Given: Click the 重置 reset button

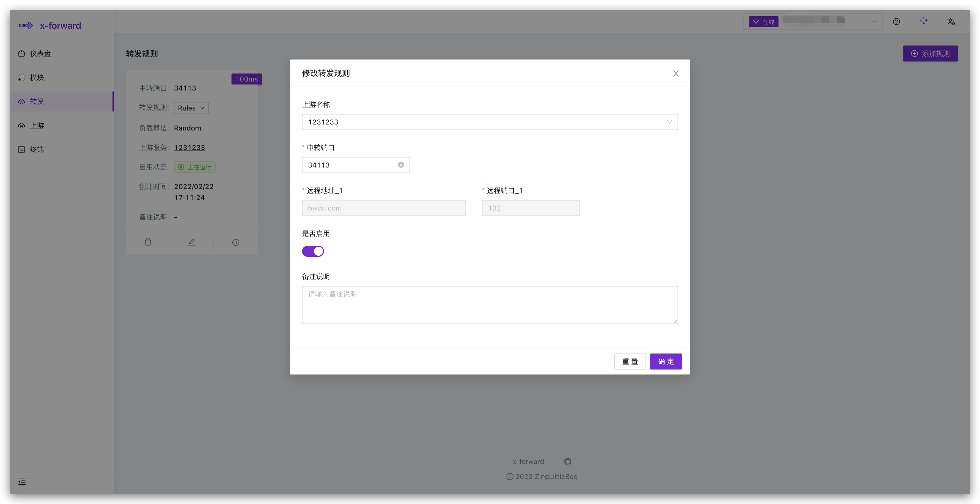Looking at the screenshot, I should point(629,361).
